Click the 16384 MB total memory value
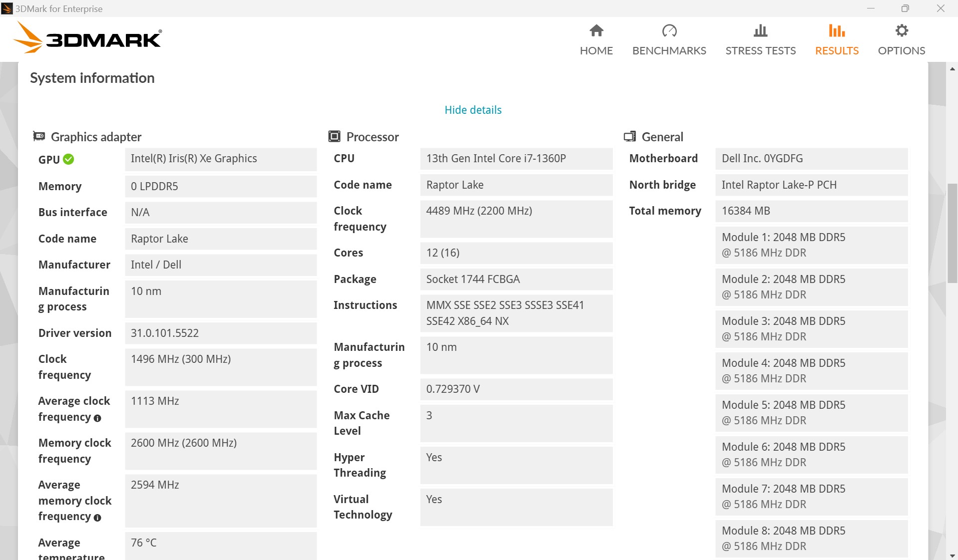This screenshot has height=560, width=958. (x=811, y=211)
